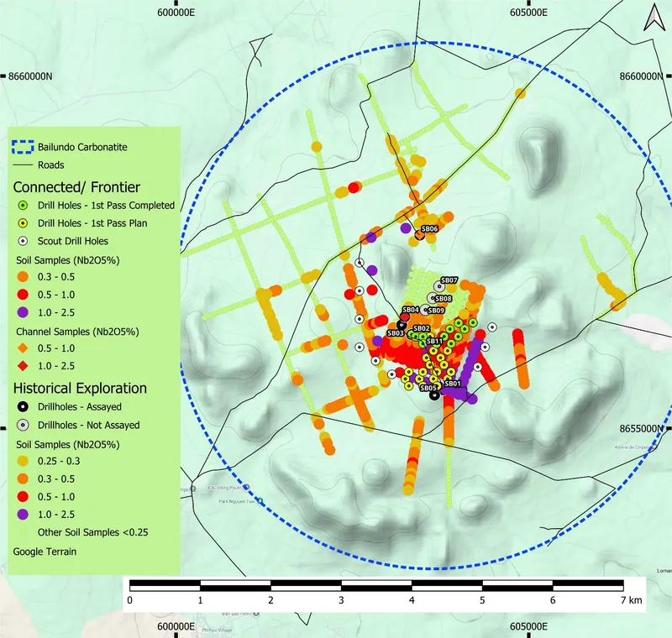Click the Bailundo Carbonatite dashed-box legend symbol

tap(23, 147)
